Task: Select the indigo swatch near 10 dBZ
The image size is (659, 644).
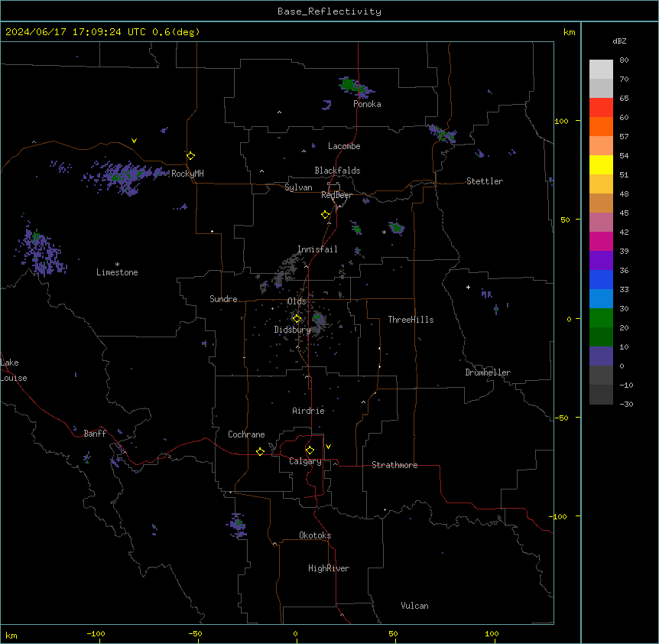Action: tap(601, 356)
